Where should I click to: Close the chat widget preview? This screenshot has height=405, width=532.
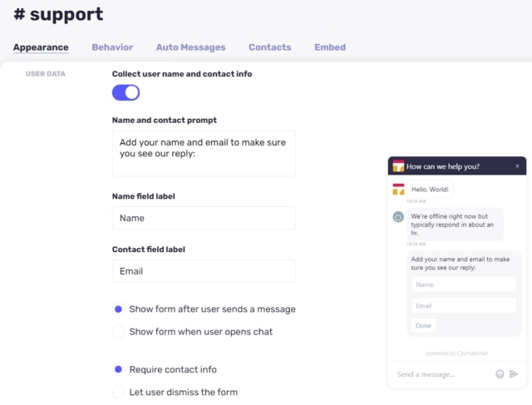point(517,166)
